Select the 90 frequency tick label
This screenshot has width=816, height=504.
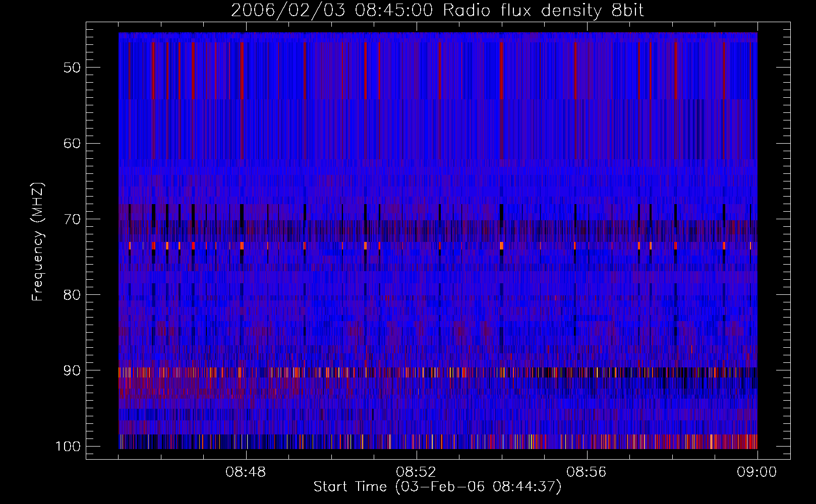pyautogui.click(x=72, y=370)
